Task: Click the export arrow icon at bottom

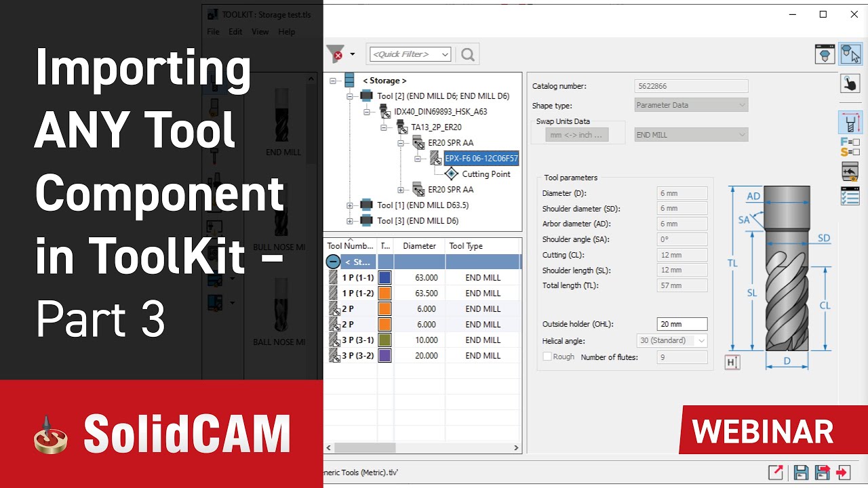Action: click(775, 472)
